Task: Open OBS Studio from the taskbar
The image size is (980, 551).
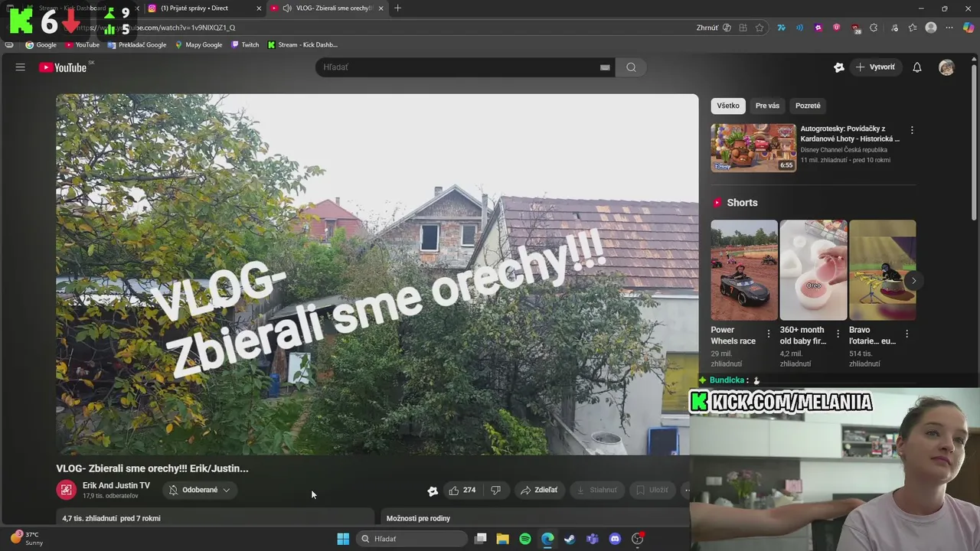Action: pyautogui.click(x=637, y=539)
